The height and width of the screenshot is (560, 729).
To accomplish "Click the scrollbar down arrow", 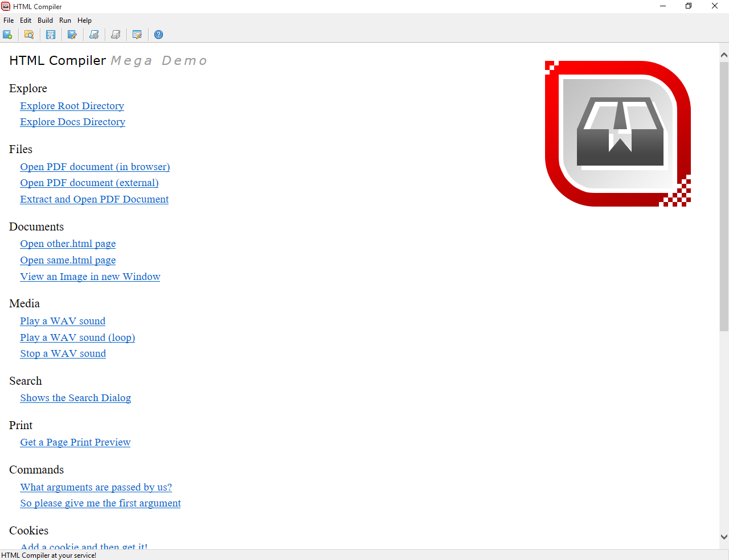I will pyautogui.click(x=724, y=537).
